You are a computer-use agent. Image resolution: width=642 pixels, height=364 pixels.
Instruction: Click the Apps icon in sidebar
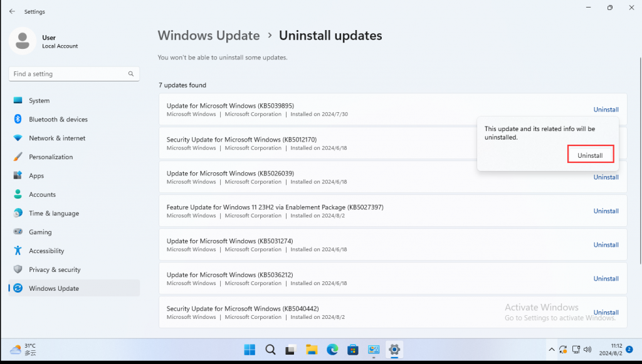coord(18,175)
